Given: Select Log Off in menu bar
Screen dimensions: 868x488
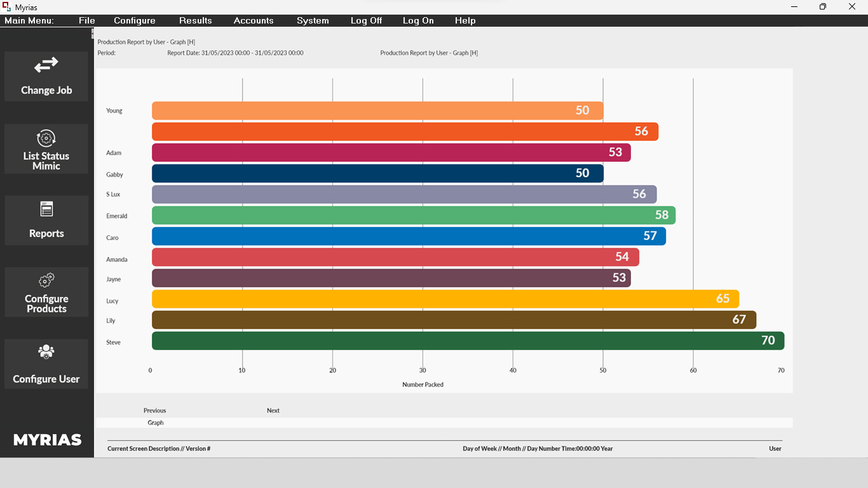Looking at the screenshot, I should 367,20.
